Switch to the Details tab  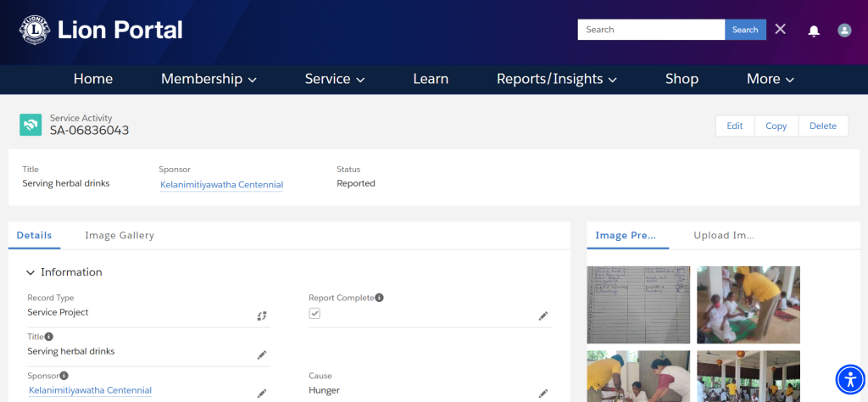click(34, 235)
